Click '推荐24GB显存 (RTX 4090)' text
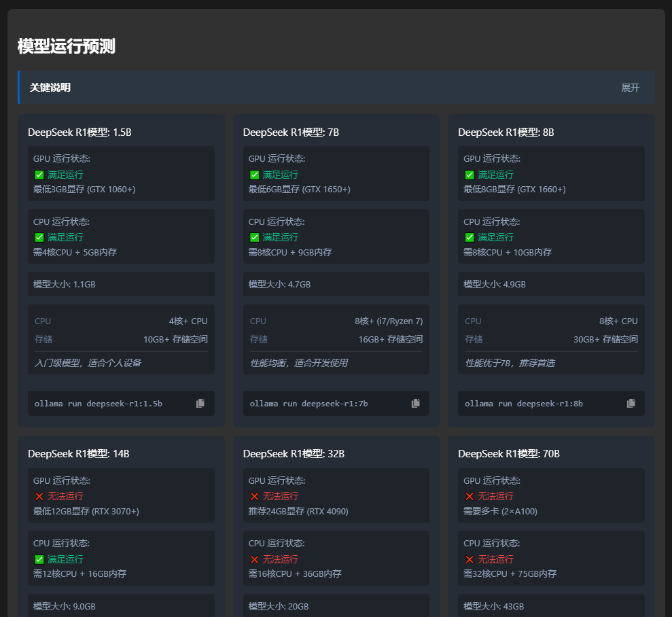672x617 pixels. pos(298,511)
